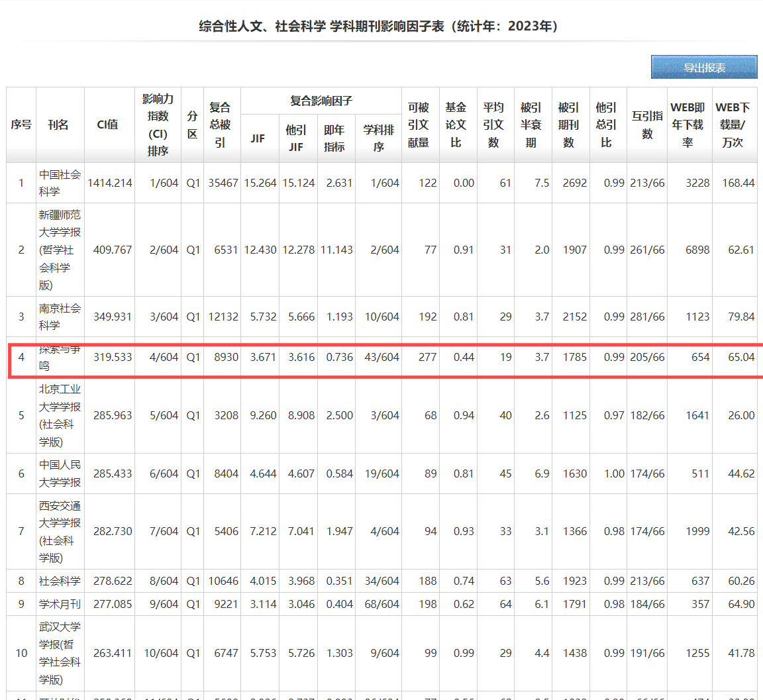The width and height of the screenshot is (763, 700).
Task: Open the 学术月刊 journal link
Action: tap(60, 604)
